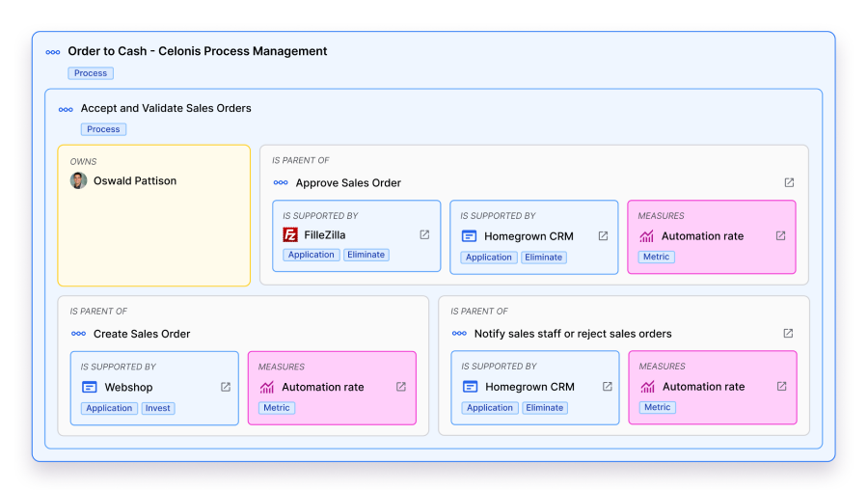This screenshot has height=490, width=868.
Task: Click Oswald Pattison's avatar photo
Action: click(79, 180)
